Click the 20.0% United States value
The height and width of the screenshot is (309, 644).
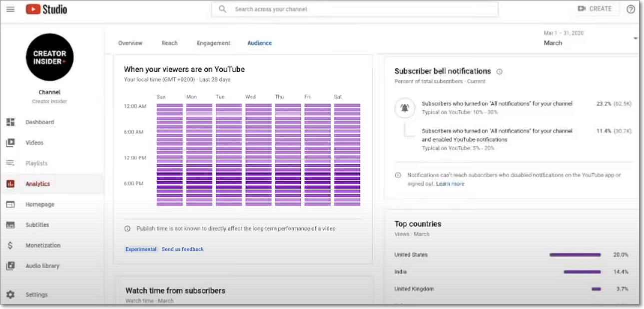click(621, 255)
